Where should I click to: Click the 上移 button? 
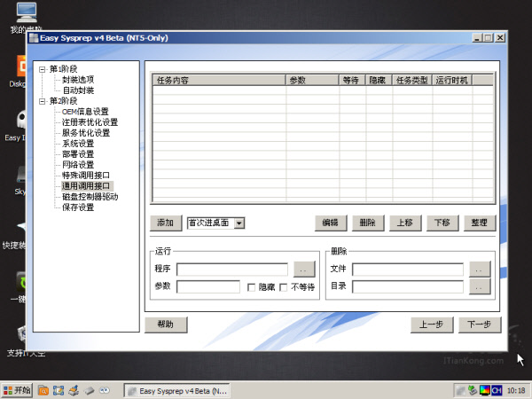point(405,223)
